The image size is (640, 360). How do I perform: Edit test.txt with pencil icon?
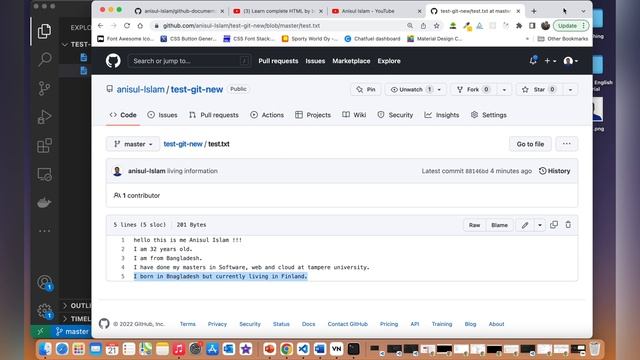point(525,225)
